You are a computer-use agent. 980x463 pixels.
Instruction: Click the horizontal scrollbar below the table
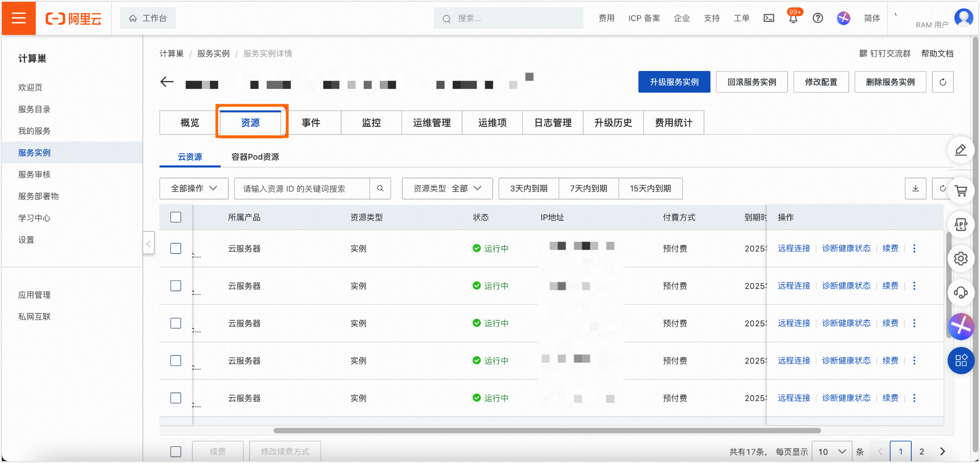pyautogui.click(x=547, y=431)
